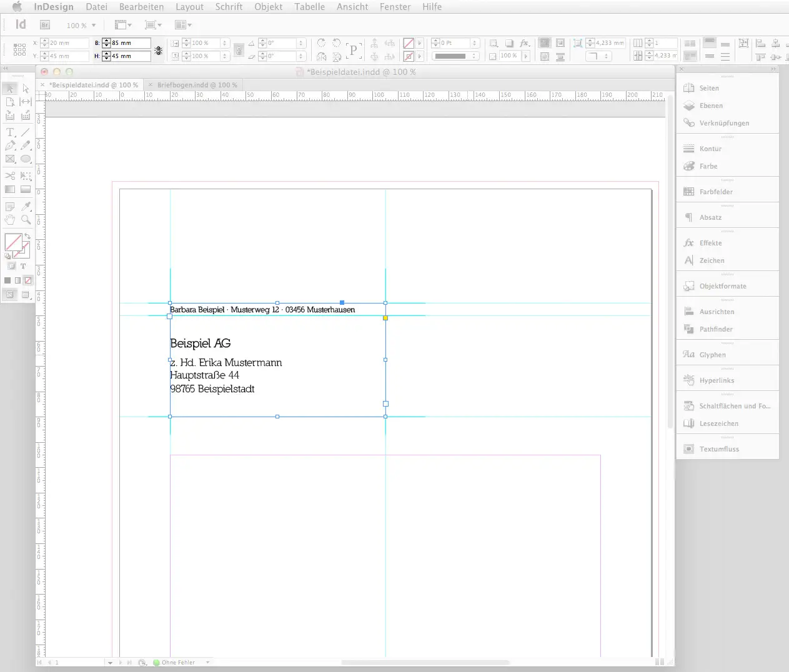Screen dimensions: 789x672
Task: Swap the fill and stroke colors
Action: pos(29,235)
